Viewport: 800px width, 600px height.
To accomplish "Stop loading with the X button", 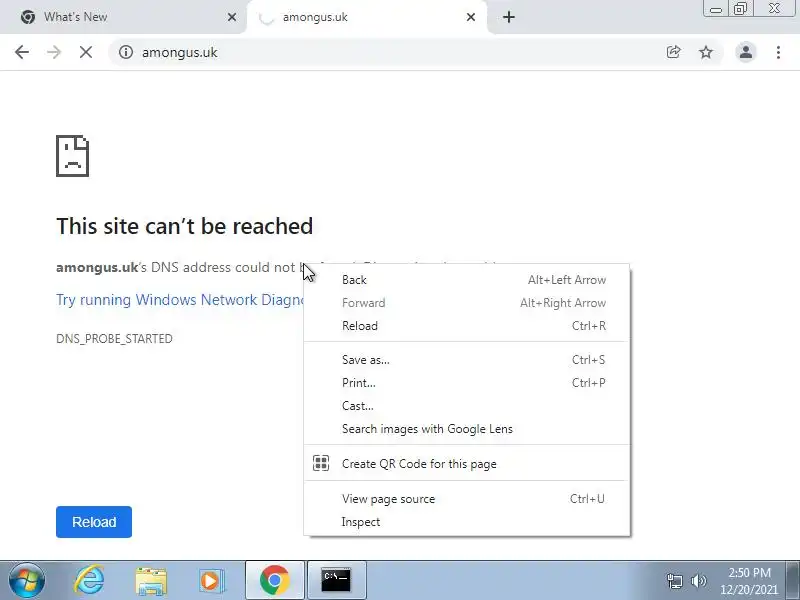I will click(86, 52).
